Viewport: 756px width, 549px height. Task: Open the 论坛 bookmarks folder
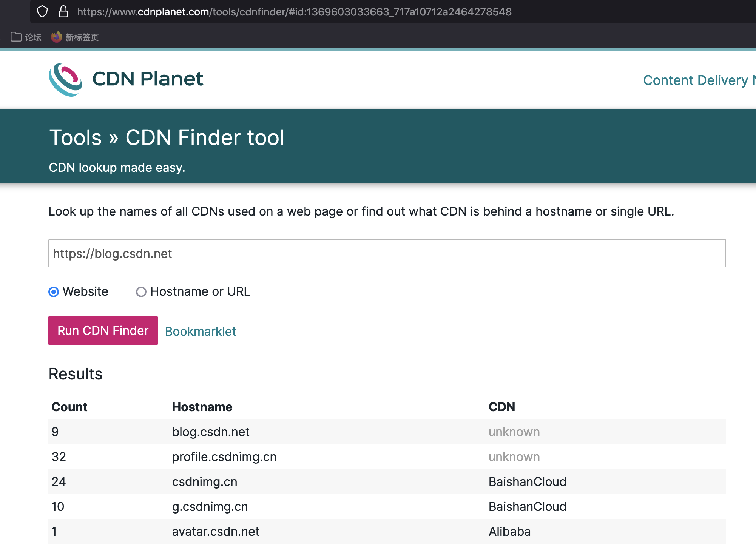(x=26, y=37)
